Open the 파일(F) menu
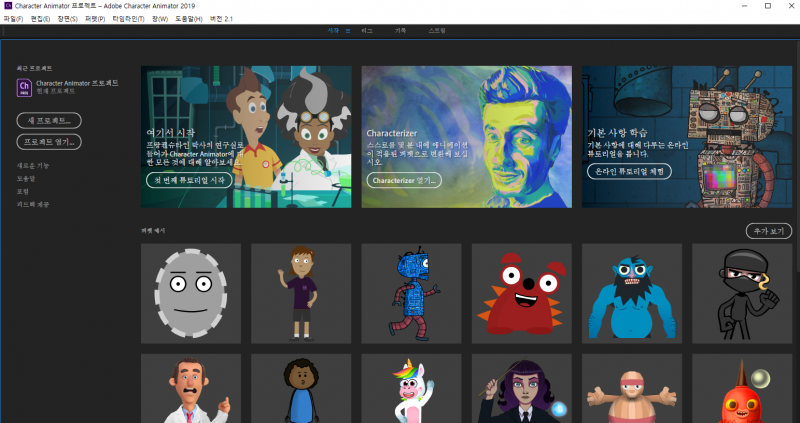The height and width of the screenshot is (423, 800). (x=13, y=19)
